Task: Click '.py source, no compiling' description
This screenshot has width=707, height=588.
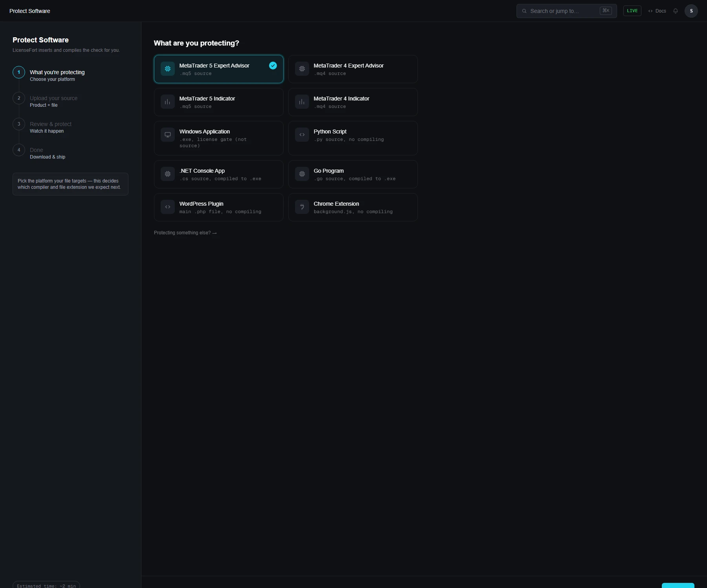Action: pyautogui.click(x=349, y=139)
